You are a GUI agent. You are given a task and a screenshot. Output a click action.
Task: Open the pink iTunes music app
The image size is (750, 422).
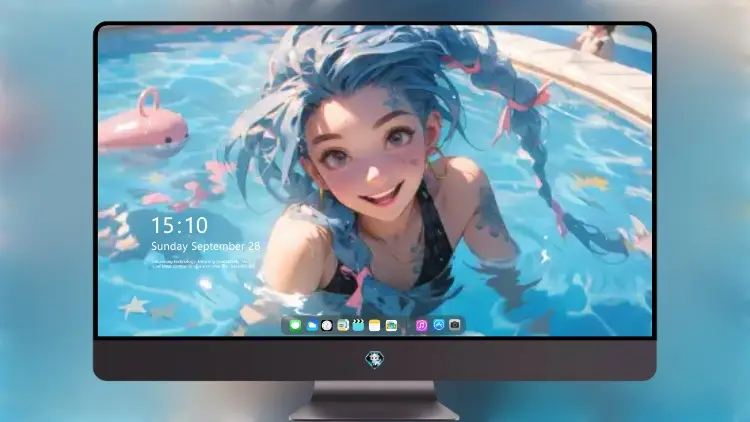pyautogui.click(x=421, y=325)
